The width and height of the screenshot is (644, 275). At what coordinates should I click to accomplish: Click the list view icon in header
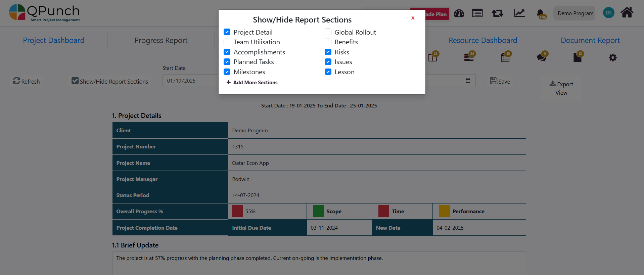tap(477, 13)
